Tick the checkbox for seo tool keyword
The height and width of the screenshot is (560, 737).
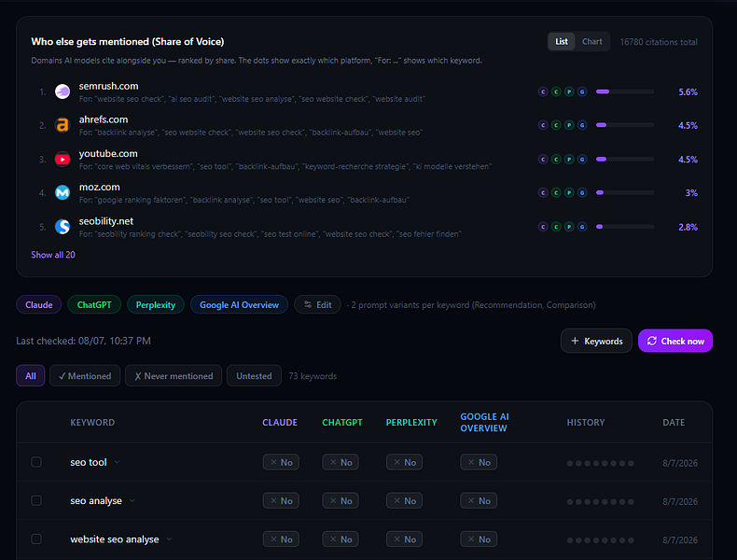tap(36, 462)
